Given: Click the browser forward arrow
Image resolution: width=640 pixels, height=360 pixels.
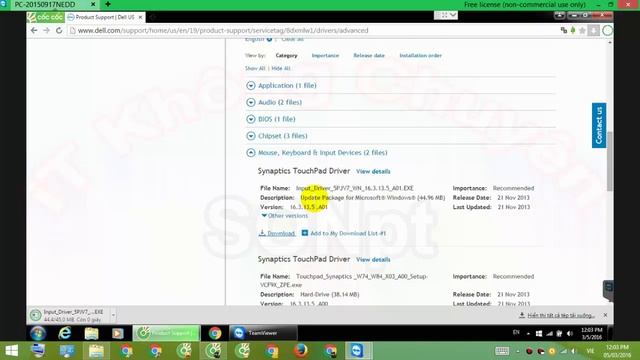Looking at the screenshot, I should (47, 31).
